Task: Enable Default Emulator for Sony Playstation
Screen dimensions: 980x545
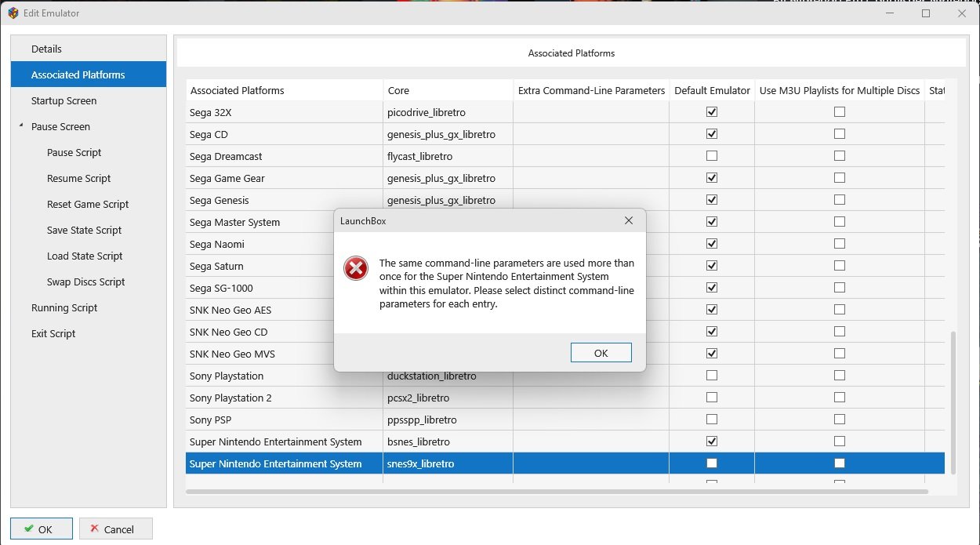Action: [x=712, y=376]
